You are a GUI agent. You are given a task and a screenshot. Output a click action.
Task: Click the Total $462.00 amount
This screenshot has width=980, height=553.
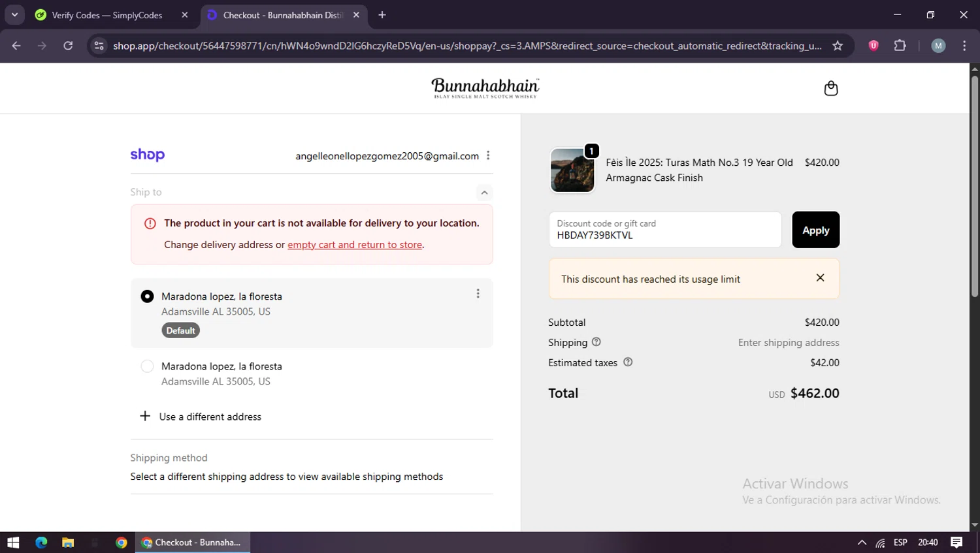(x=815, y=393)
